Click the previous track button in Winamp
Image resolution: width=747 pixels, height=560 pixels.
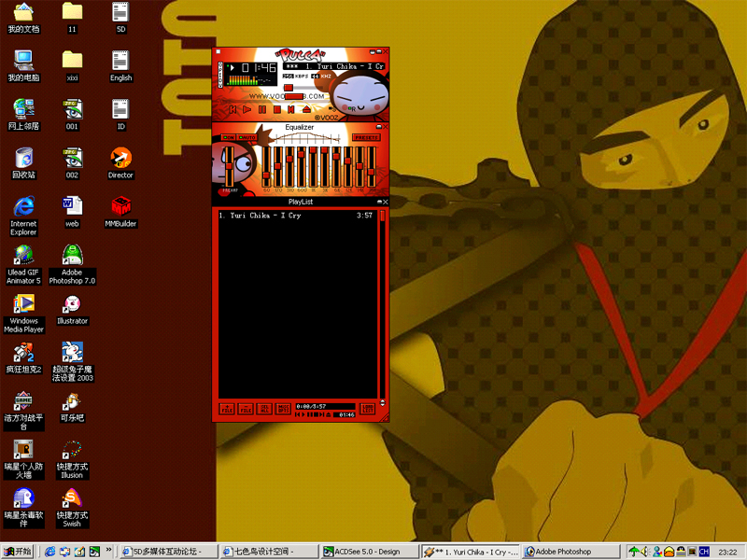(233, 109)
